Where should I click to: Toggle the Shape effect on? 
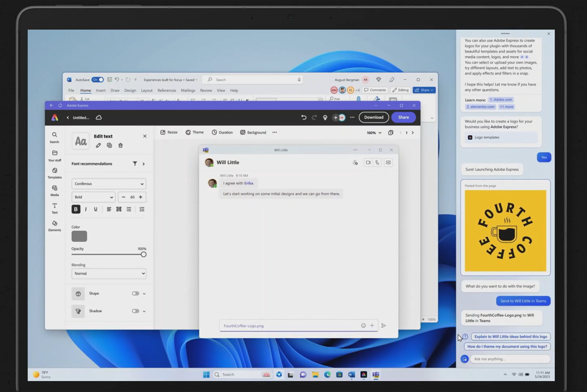click(x=135, y=293)
